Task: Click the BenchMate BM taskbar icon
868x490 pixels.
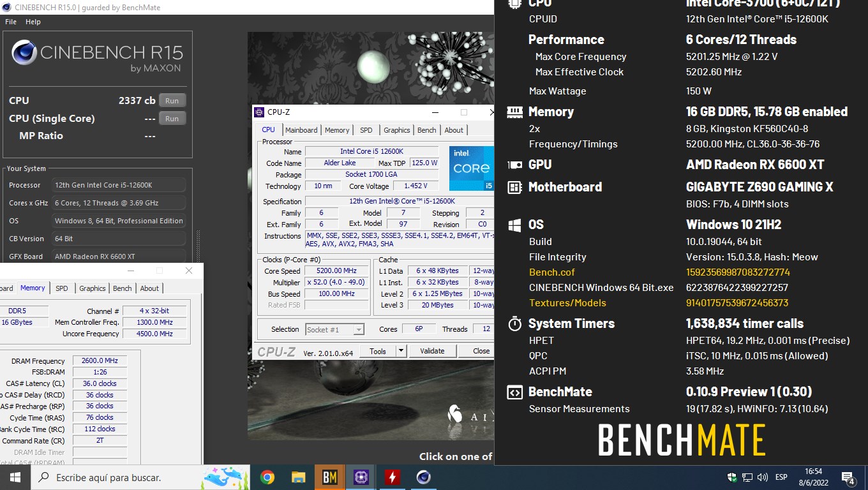Action: 329,477
